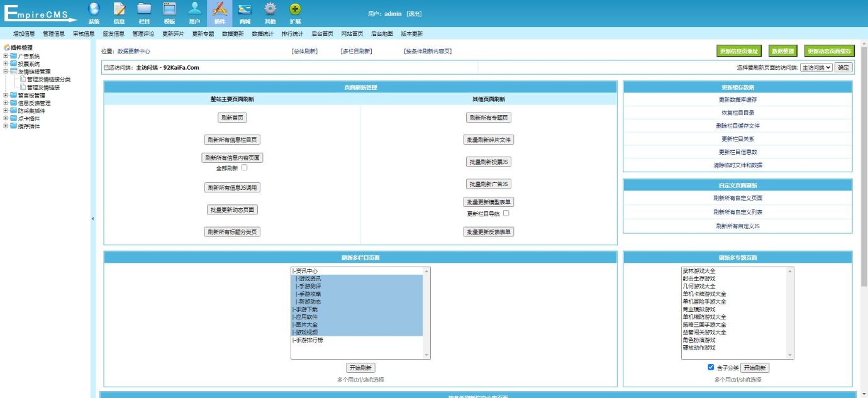Click the 更新数据库缓存 link
868x398 pixels.
tap(738, 99)
